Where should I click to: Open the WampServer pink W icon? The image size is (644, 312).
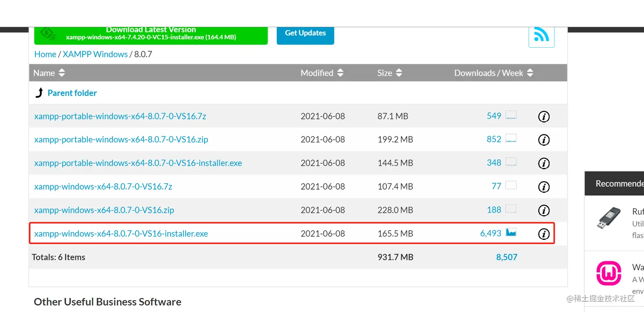click(x=609, y=273)
